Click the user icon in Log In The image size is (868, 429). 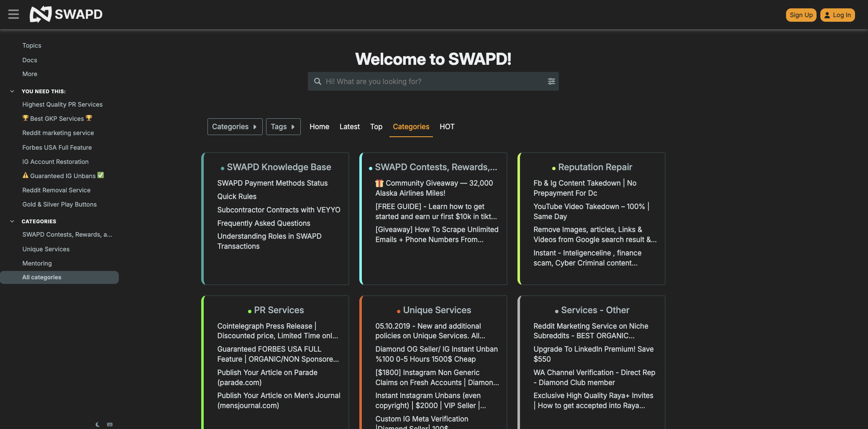click(x=827, y=15)
